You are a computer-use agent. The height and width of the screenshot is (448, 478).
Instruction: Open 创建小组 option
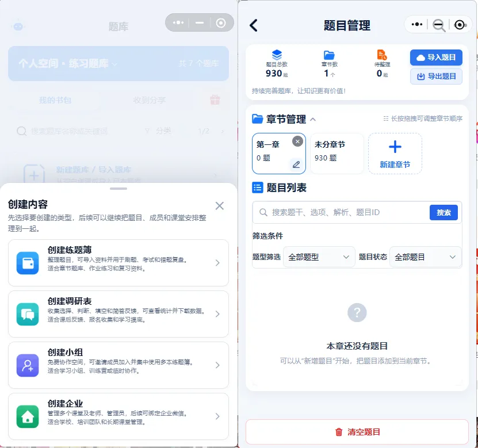118,365
